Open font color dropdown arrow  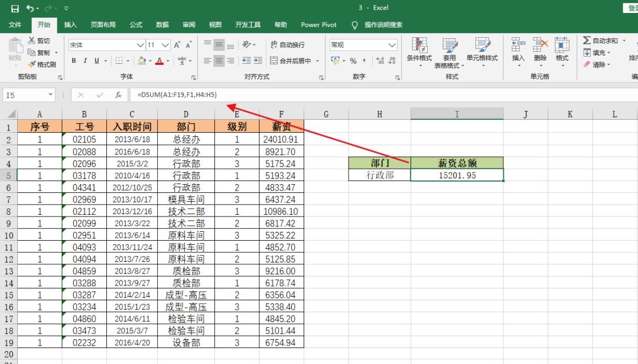pyautogui.click(x=168, y=61)
